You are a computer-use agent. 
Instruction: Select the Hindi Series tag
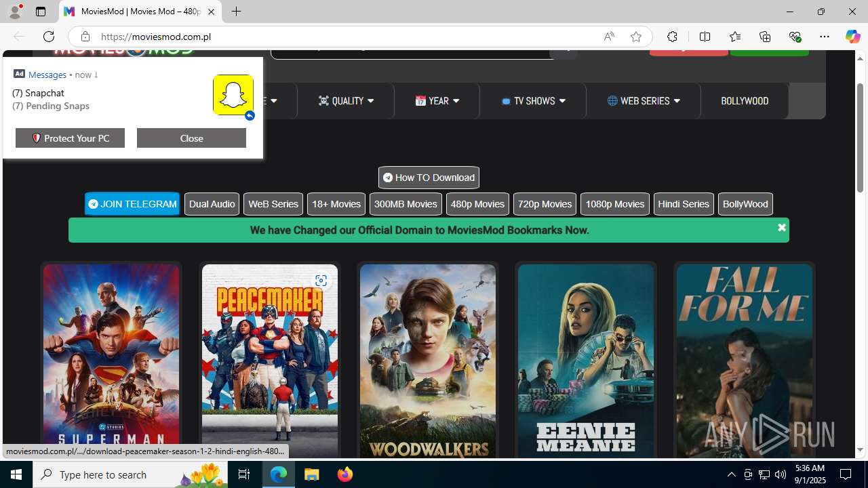click(x=684, y=204)
